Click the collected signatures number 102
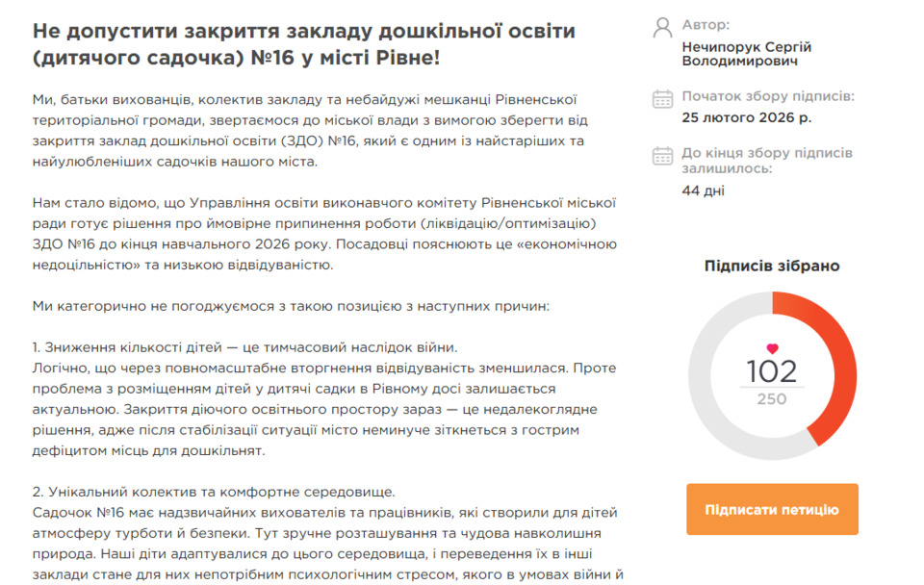This screenshot has width=924, height=585. [x=772, y=371]
